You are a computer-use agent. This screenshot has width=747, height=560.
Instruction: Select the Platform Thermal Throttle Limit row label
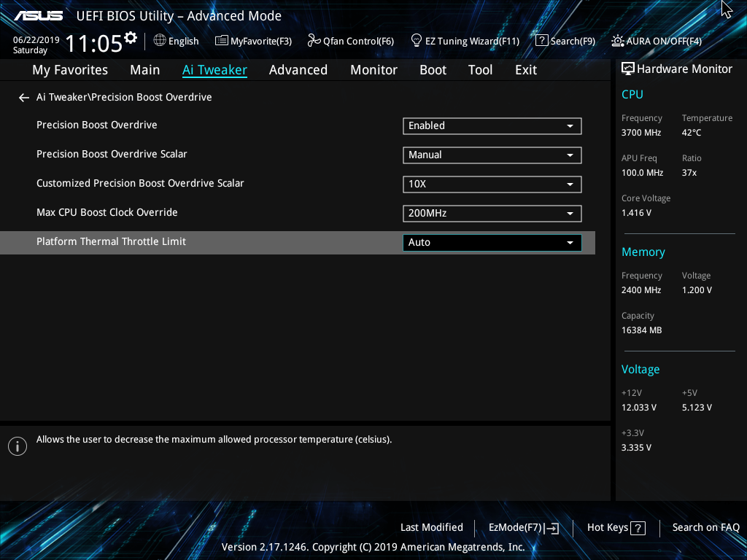[111, 241]
